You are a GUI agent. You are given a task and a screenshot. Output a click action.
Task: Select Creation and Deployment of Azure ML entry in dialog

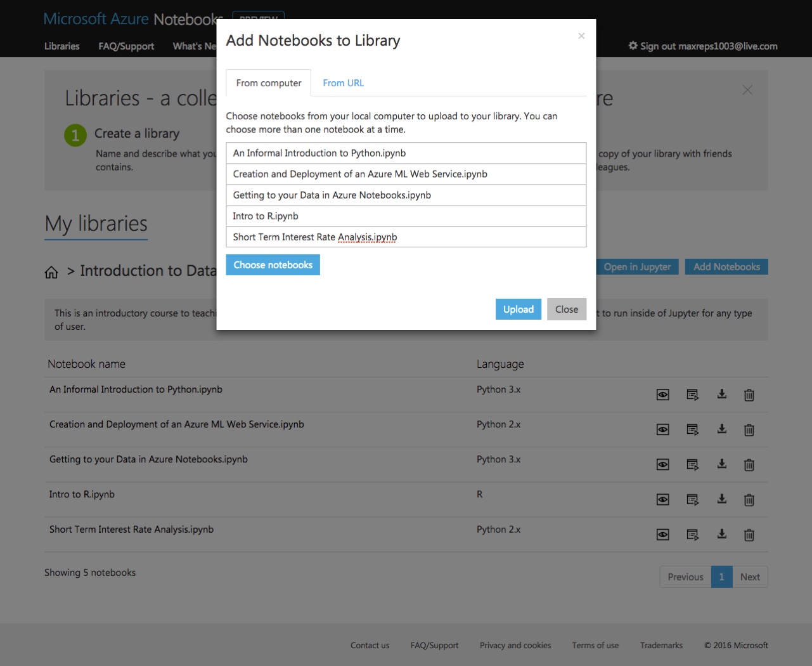click(406, 174)
